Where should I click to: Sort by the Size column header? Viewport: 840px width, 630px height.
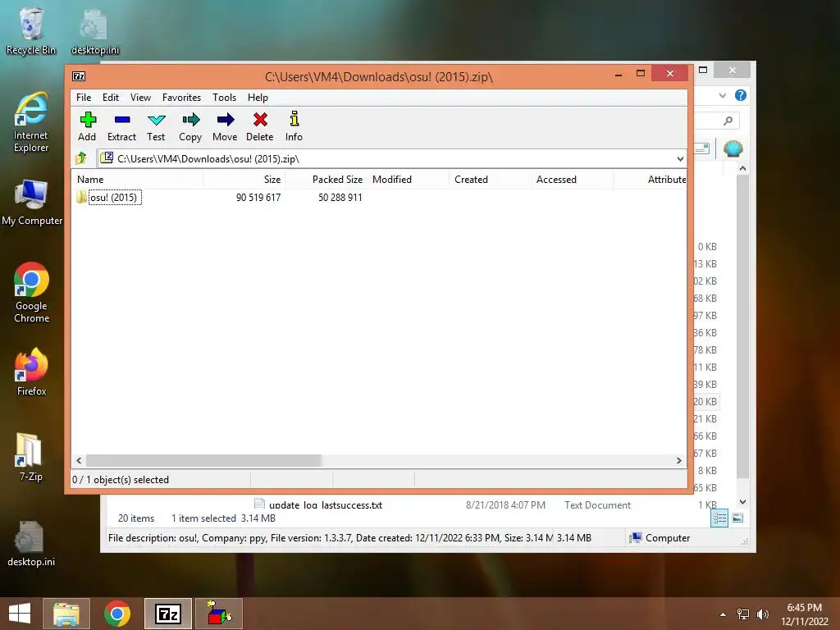click(x=244, y=180)
